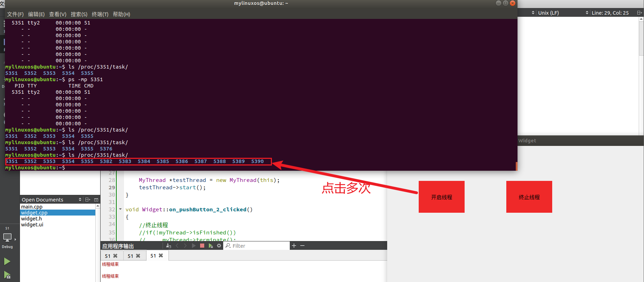This screenshot has width=644, height=282.
Task: Open application output settings gear
Action: (219, 246)
